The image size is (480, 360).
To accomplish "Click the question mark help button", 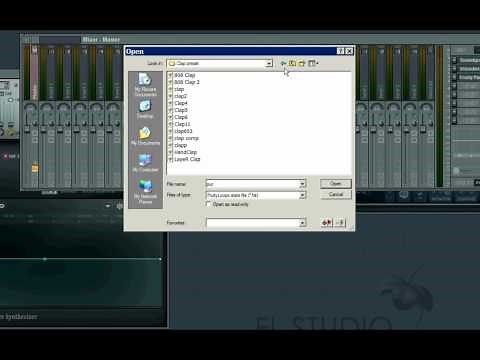I will tap(340, 51).
